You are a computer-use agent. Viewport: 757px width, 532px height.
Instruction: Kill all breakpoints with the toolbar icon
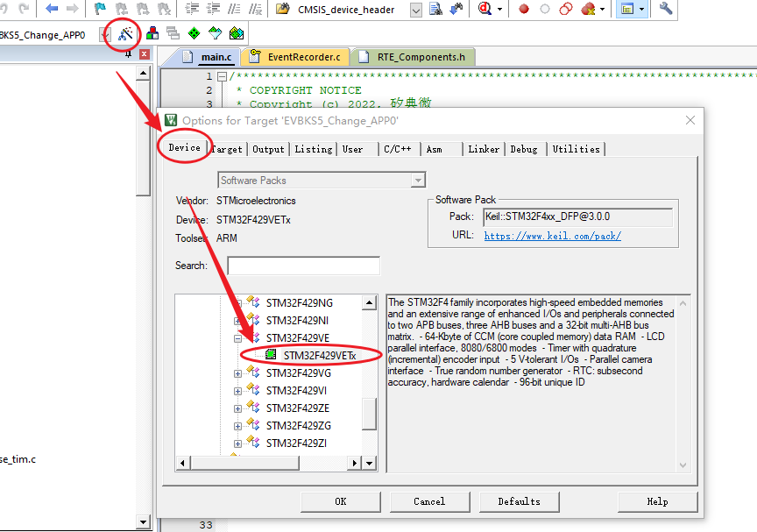pyautogui.click(x=587, y=9)
